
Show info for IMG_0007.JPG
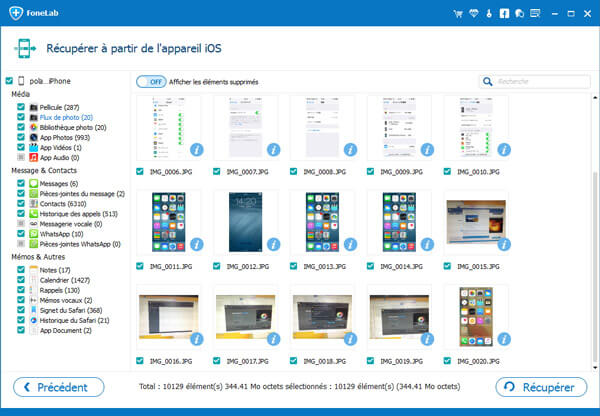(x=274, y=150)
